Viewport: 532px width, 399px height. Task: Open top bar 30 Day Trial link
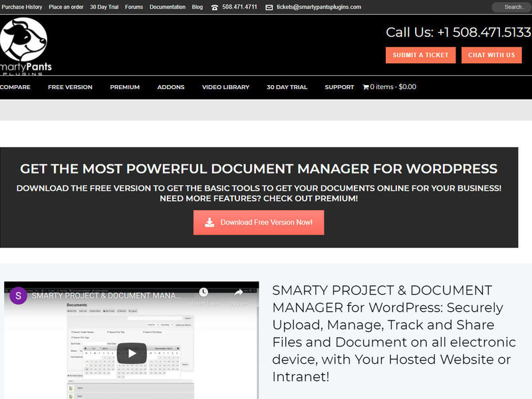click(x=104, y=7)
